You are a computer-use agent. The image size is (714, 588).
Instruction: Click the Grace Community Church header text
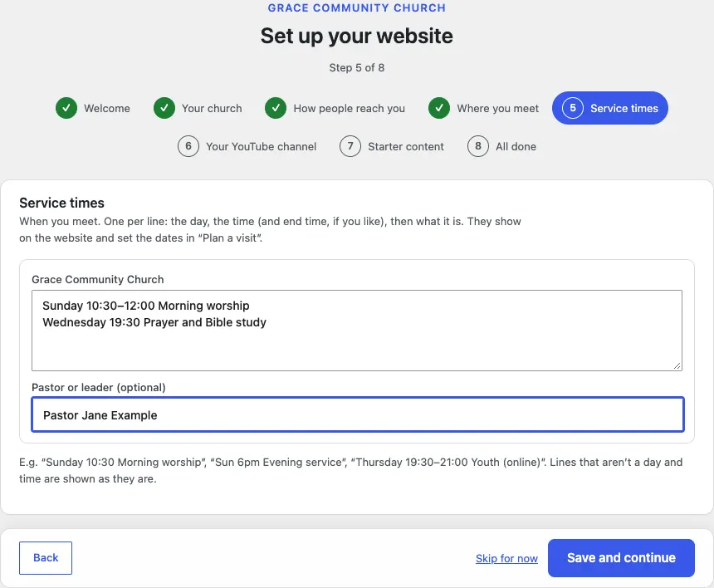click(x=357, y=7)
